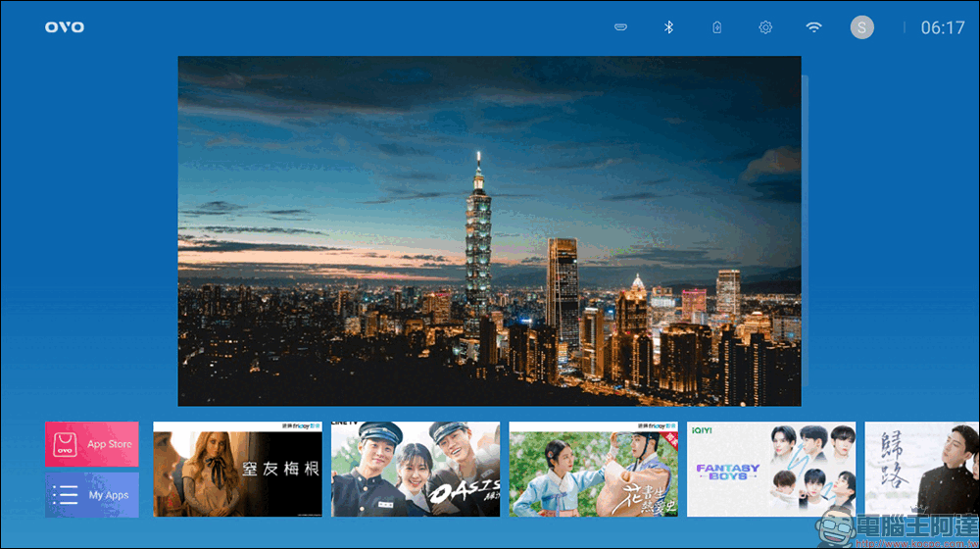Screen dimensions: 980x549
Task: Open the HDMI input source icon
Action: coord(620,27)
